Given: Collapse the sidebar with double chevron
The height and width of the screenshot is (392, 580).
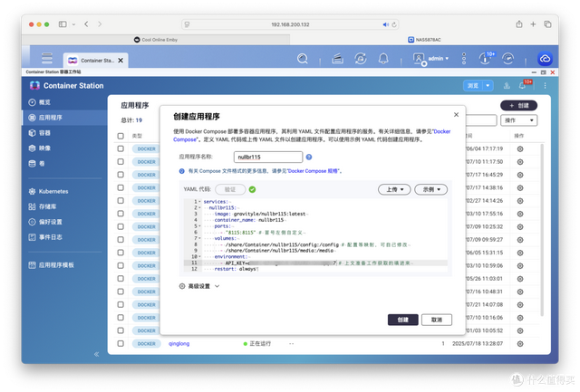Looking at the screenshot, I should [x=97, y=354].
